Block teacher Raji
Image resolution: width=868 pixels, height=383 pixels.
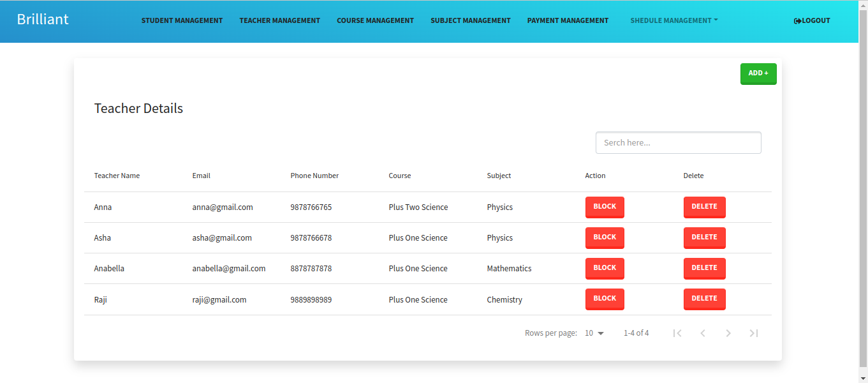click(x=605, y=299)
